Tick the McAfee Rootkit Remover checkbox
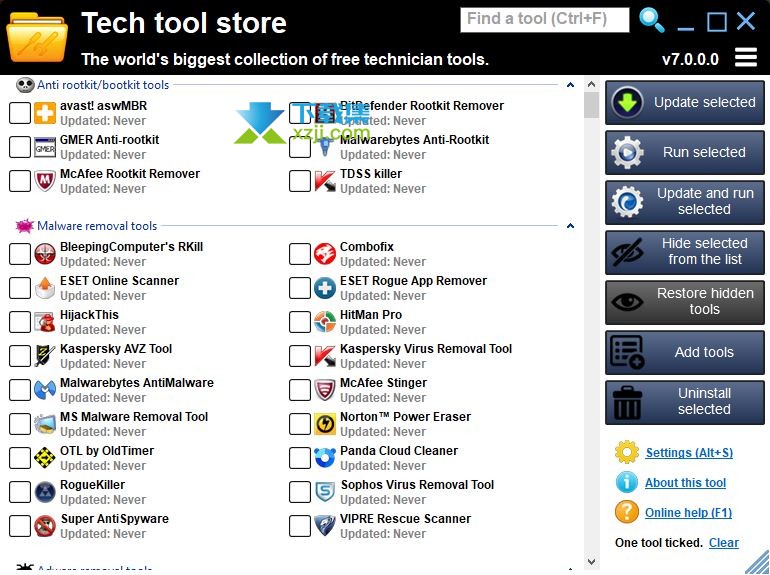Image resolution: width=770 pixels, height=575 pixels. click(20, 181)
